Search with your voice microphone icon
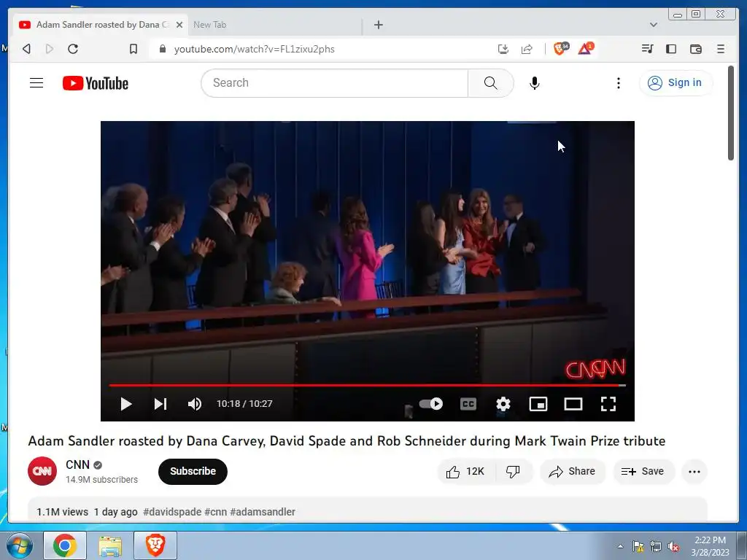 click(535, 83)
